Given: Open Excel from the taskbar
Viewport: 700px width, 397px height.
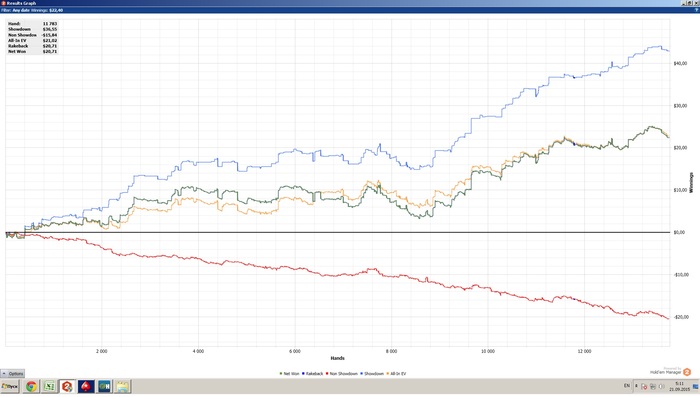Looking at the screenshot, I should point(49,386).
